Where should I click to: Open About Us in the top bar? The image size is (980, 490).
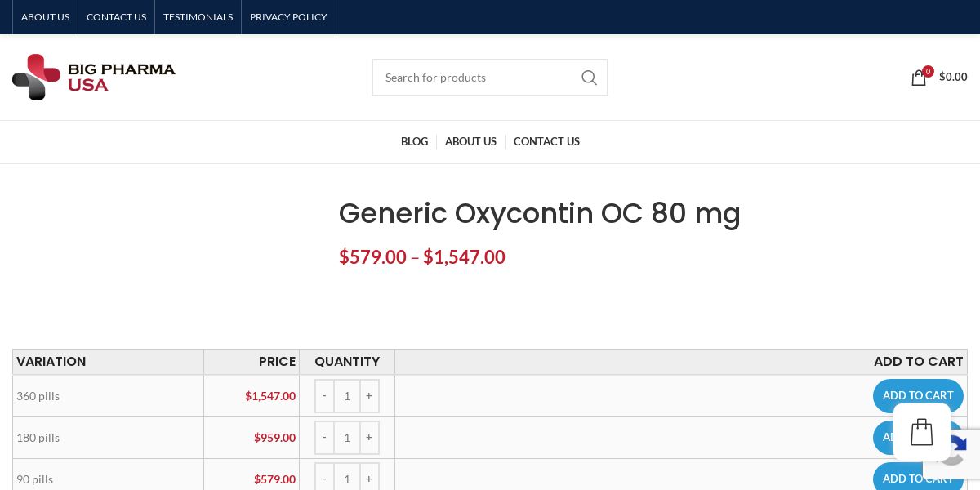coord(45,17)
